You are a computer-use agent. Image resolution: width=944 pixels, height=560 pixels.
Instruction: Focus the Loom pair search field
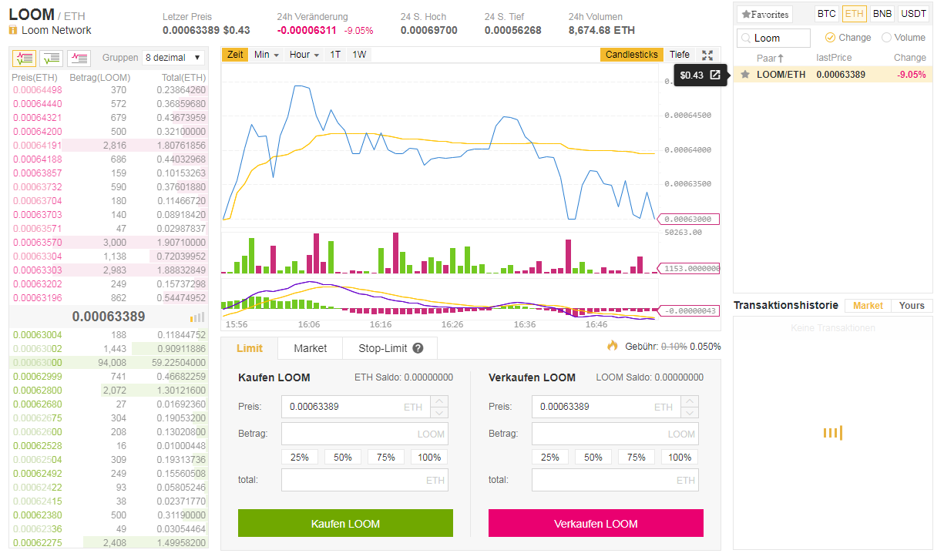[x=774, y=38]
